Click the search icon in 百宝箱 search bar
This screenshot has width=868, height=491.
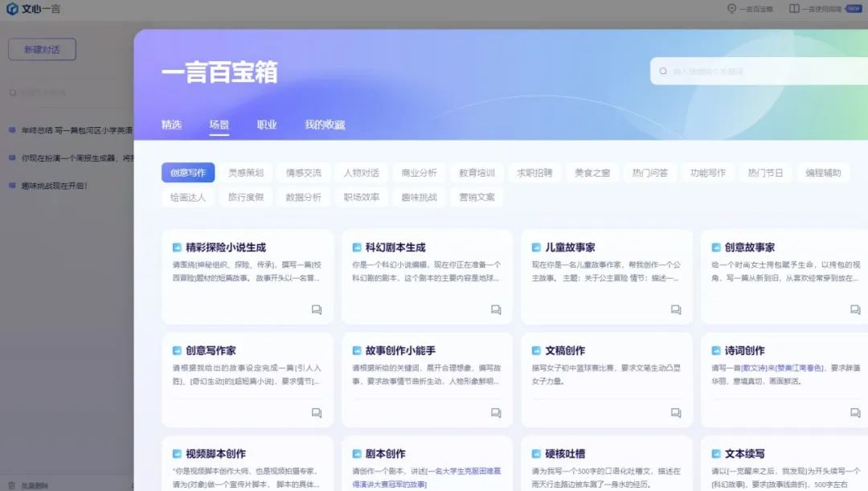point(661,71)
